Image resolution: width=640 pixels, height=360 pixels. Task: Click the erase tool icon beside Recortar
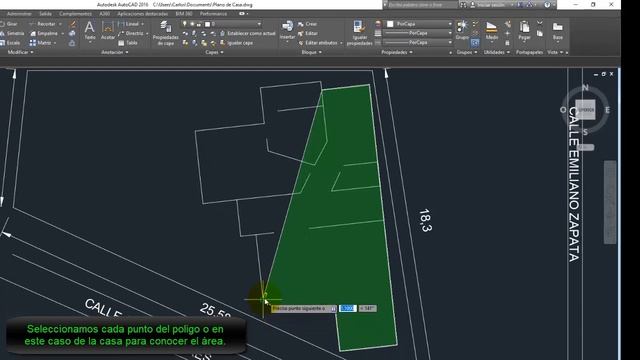pyautogui.click(x=72, y=24)
